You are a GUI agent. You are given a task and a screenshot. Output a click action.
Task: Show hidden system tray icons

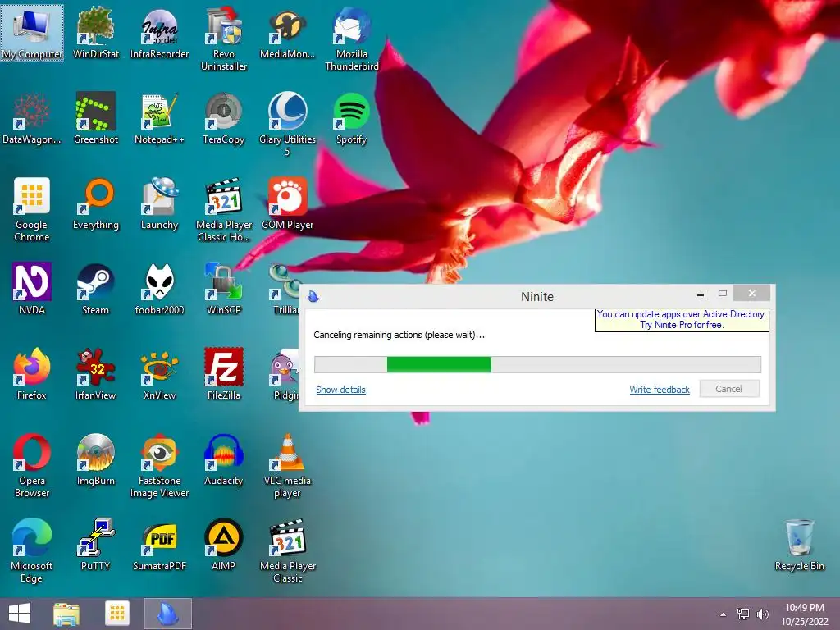pos(724,614)
